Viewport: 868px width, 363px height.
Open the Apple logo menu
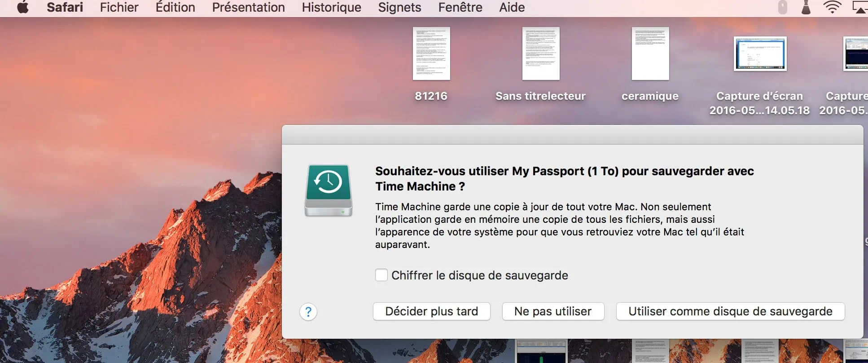click(23, 8)
